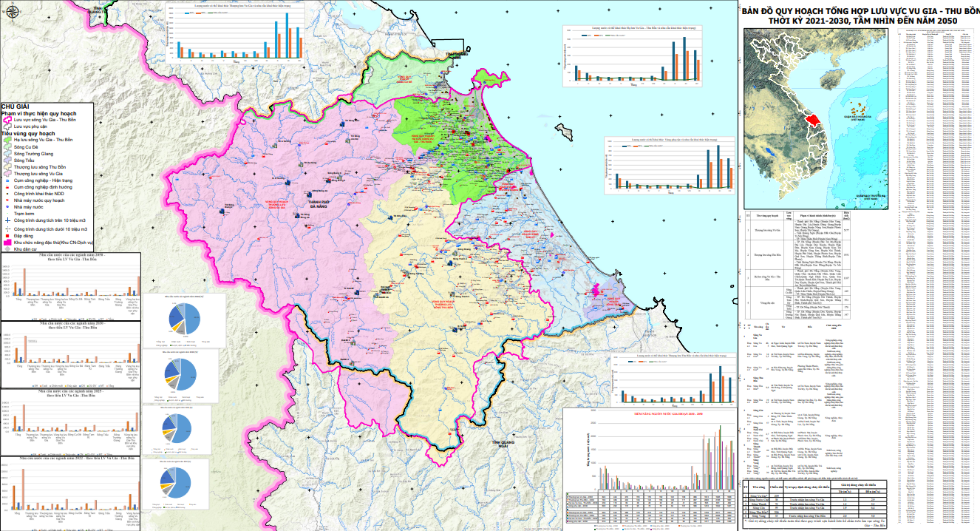Click the pink Thượng lưu sông Vu Gia map region
The image size is (980, 531).
281,222
